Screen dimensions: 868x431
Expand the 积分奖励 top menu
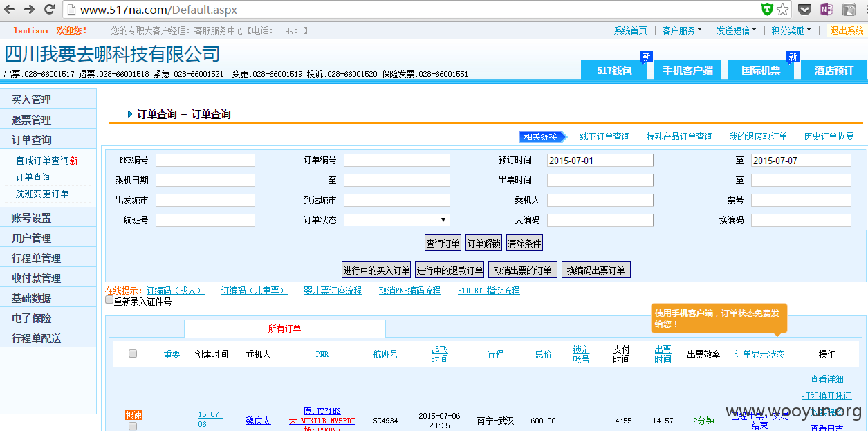click(791, 30)
